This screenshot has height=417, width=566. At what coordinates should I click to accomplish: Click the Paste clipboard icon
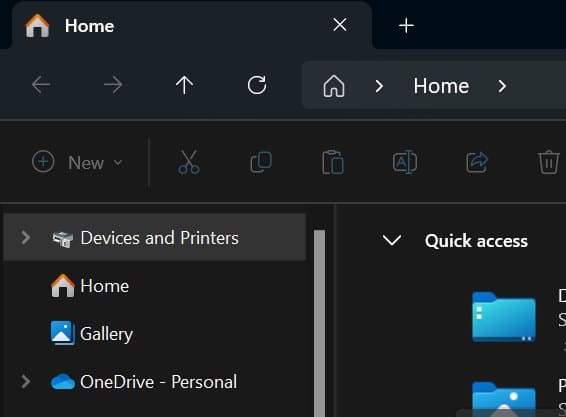pyautogui.click(x=333, y=162)
